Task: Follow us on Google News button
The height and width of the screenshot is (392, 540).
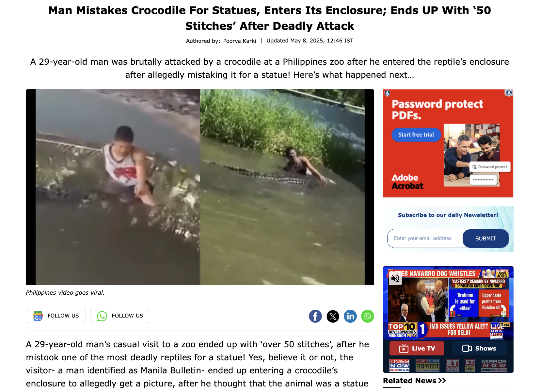Action: tap(56, 316)
